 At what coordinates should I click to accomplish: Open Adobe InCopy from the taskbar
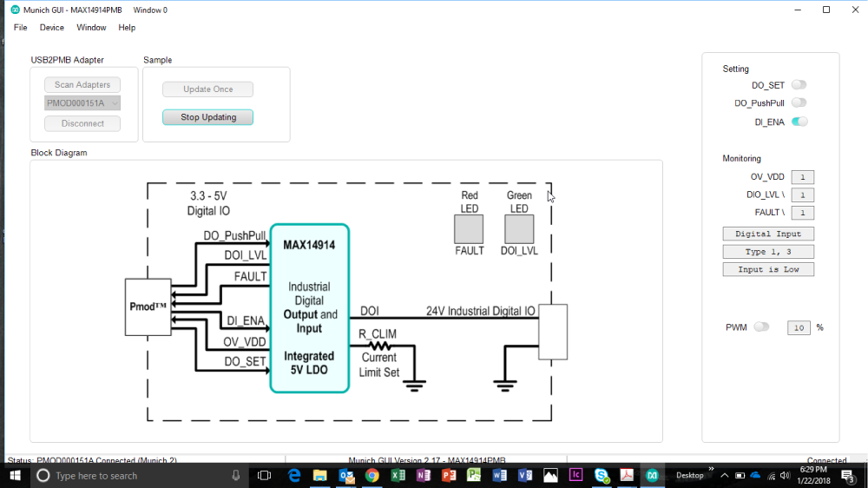click(576, 475)
